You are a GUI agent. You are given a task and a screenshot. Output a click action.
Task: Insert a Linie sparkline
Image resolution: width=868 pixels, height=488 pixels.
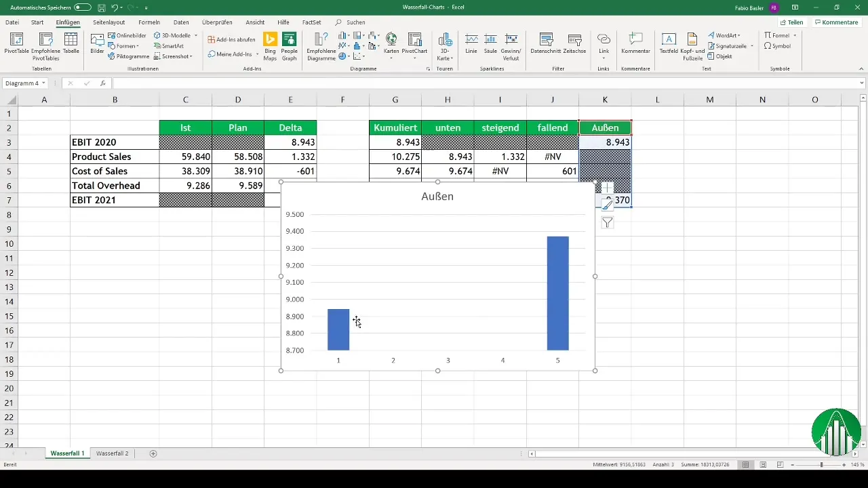471,43
